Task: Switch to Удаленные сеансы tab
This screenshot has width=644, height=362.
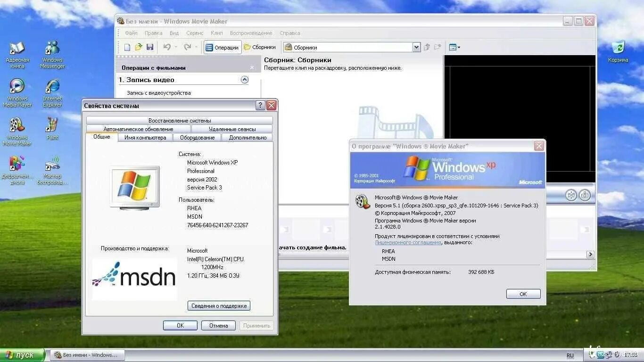Action: 232,129
